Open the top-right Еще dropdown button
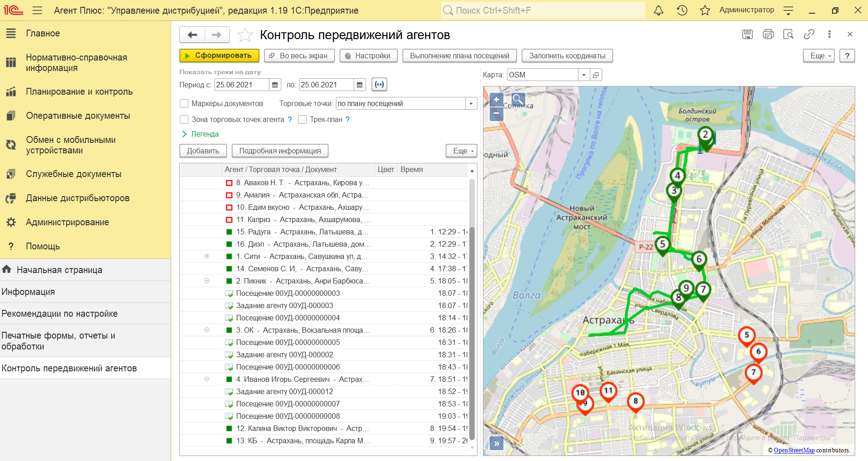Image resolution: width=868 pixels, height=461 pixels. [x=819, y=56]
